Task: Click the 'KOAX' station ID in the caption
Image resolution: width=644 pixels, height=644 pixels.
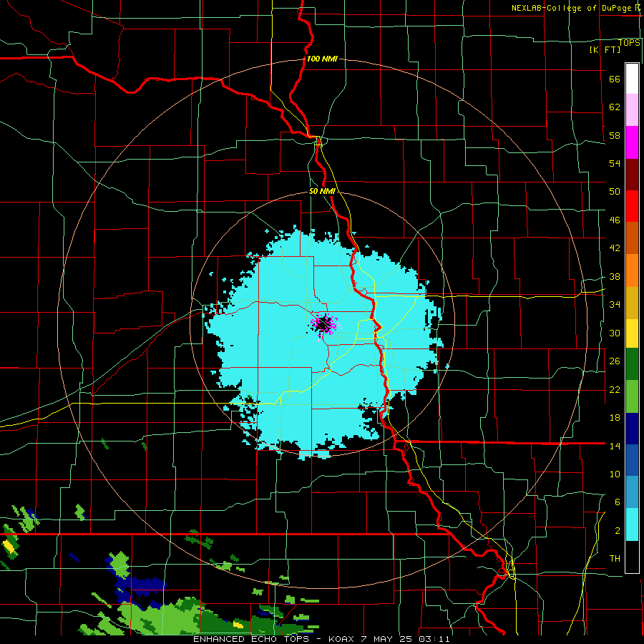Action: pos(341,639)
